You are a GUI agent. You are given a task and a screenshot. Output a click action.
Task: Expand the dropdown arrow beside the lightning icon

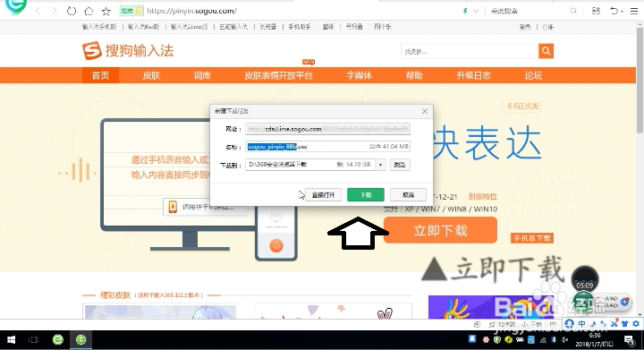476,11
